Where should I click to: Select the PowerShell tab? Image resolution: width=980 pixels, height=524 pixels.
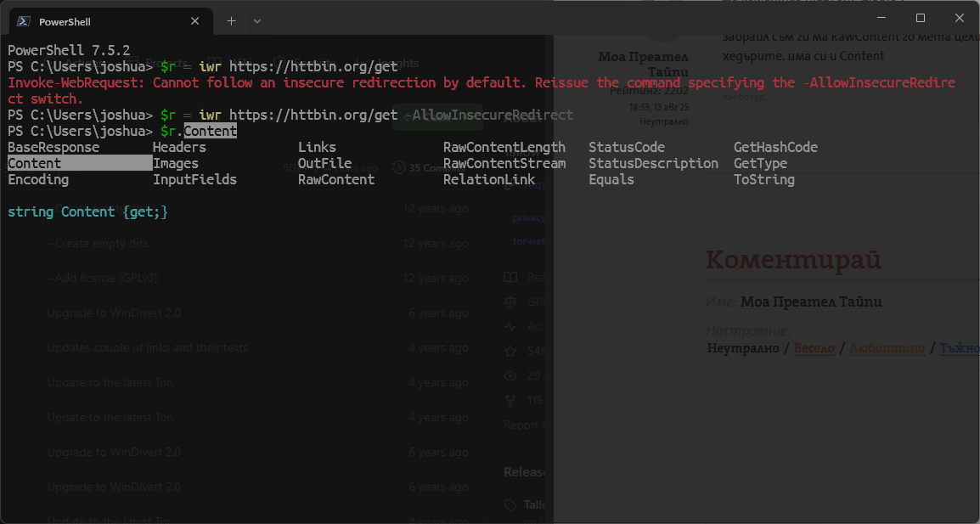tap(110, 21)
